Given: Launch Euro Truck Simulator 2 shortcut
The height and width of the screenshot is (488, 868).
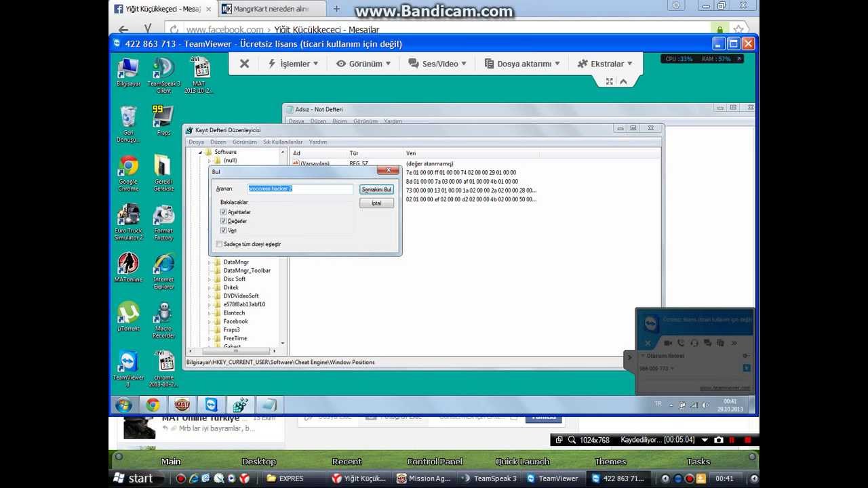Looking at the screenshot, I should pos(128,222).
